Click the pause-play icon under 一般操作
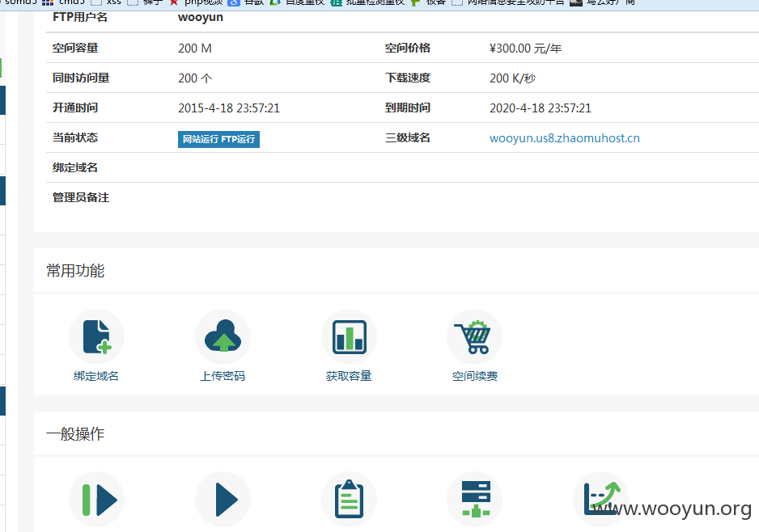 click(x=97, y=500)
